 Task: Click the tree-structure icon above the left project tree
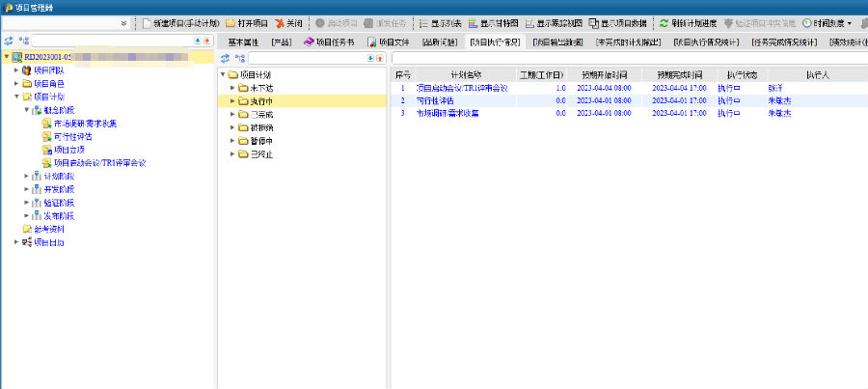pyautogui.click(x=23, y=41)
